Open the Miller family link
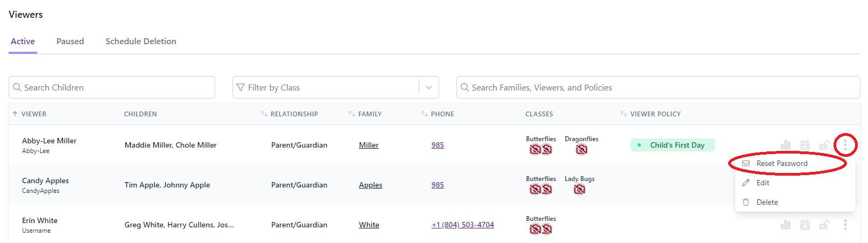The height and width of the screenshot is (243, 868). coord(369,145)
